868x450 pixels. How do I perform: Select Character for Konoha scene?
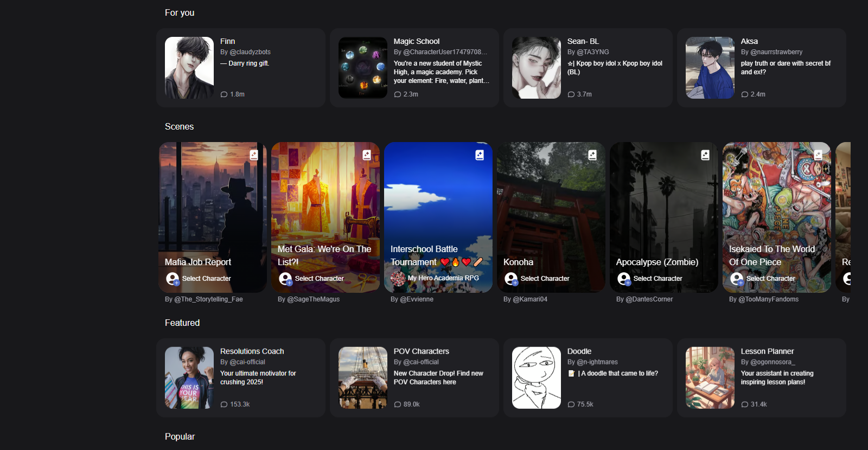coord(545,279)
